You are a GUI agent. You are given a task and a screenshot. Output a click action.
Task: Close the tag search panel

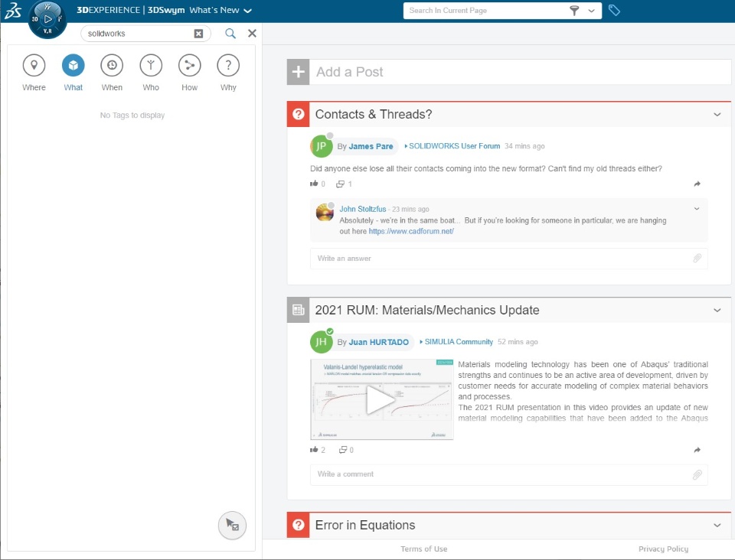coord(252,33)
